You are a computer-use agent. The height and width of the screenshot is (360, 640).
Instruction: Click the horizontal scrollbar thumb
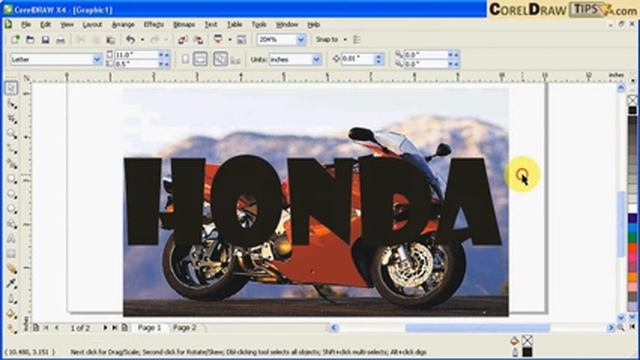(477, 328)
